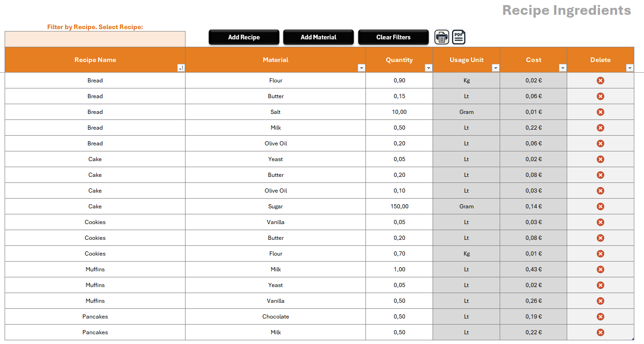The height and width of the screenshot is (344, 644).
Task: Open the Recipe Name sort dropdown
Action: coord(181,68)
